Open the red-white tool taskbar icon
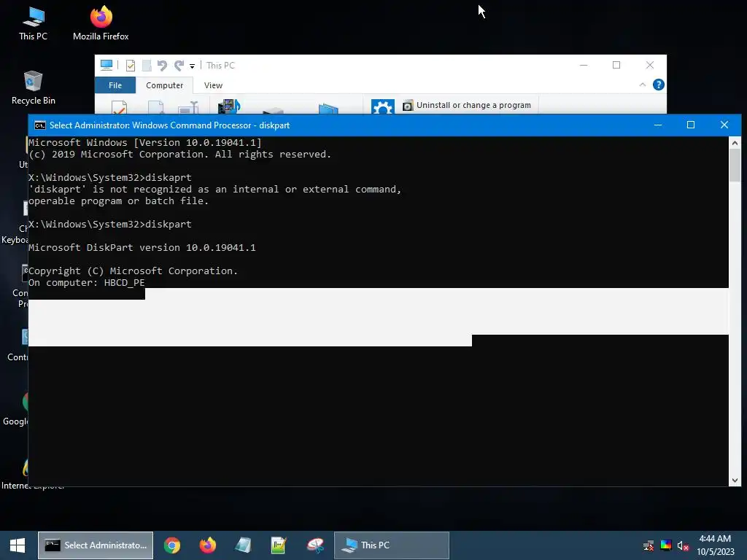Screen dimensions: 747x560 tap(315, 545)
